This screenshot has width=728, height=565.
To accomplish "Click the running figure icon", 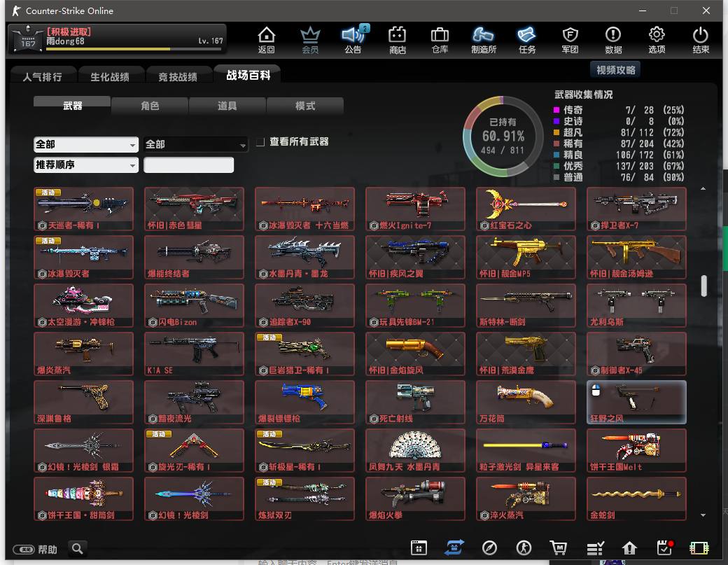I will tap(524, 548).
